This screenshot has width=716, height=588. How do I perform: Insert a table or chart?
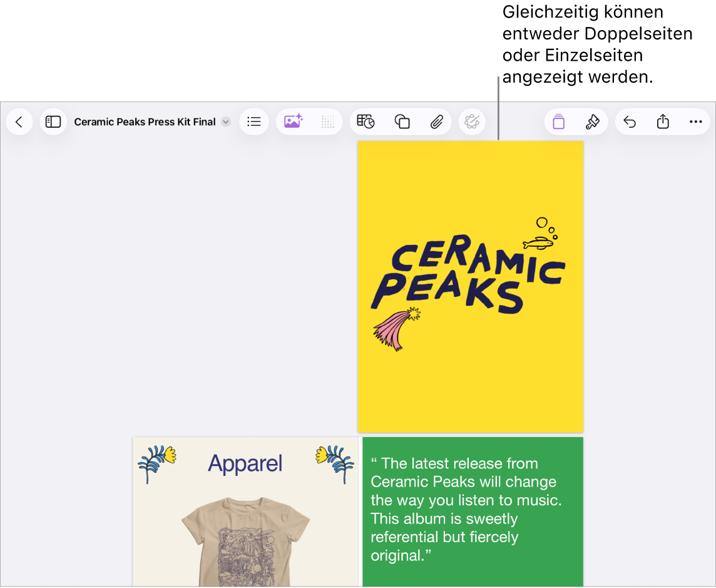(366, 122)
